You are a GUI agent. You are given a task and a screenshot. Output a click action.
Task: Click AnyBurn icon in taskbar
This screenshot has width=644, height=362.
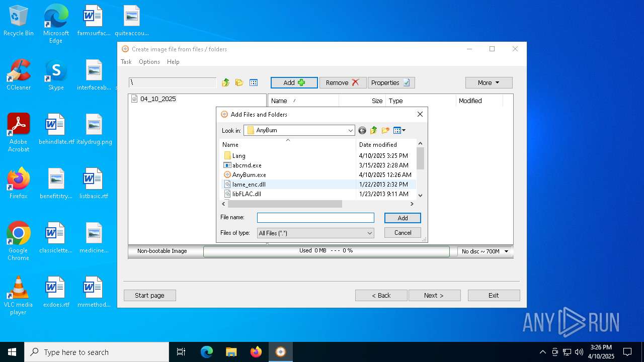[281, 352]
